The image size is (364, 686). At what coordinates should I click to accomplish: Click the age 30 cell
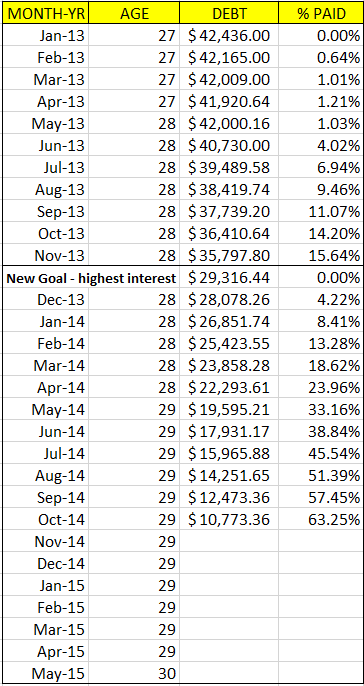tap(134, 673)
